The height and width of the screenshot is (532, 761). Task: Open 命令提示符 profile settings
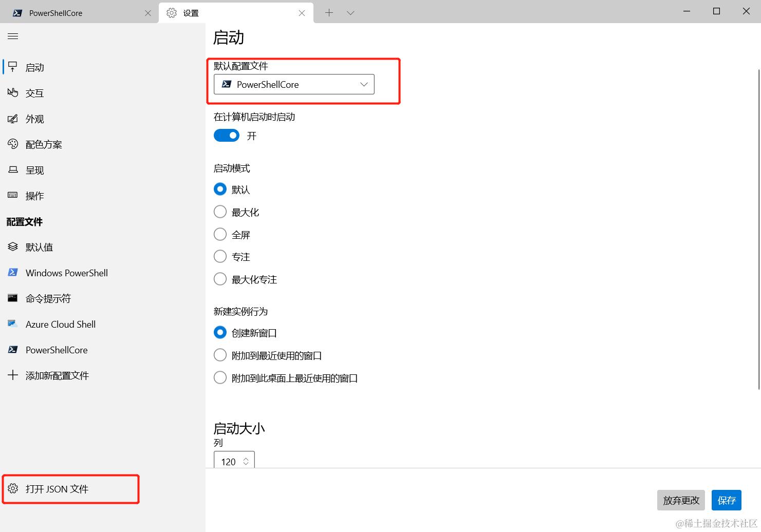(x=103, y=298)
